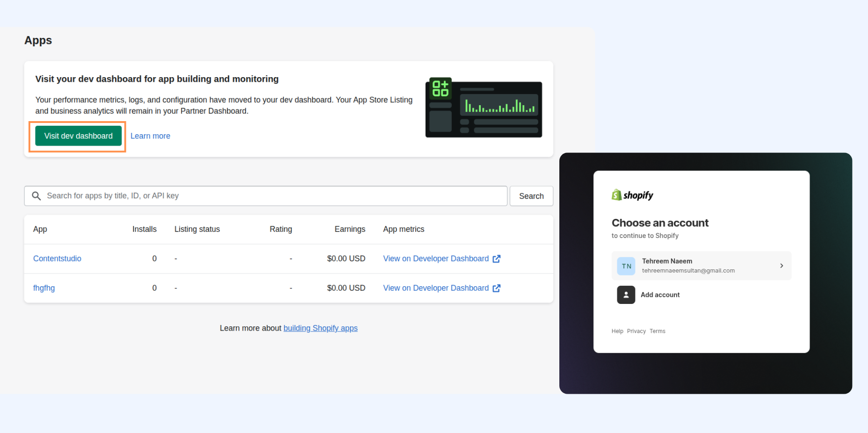Image resolution: width=868 pixels, height=433 pixels.
Task: Click the App metrics column header
Action: (x=404, y=229)
